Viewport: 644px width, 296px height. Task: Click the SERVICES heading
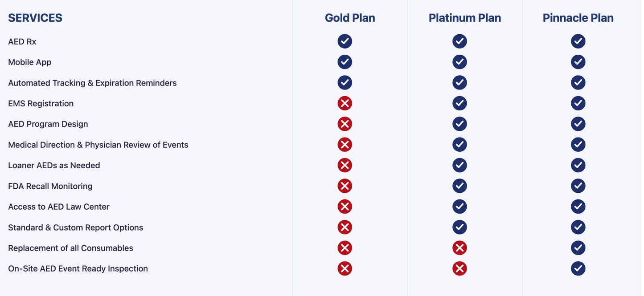point(35,18)
